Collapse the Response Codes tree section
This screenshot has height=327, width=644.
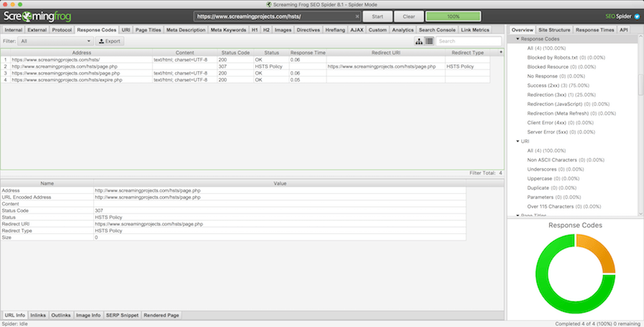(517, 39)
